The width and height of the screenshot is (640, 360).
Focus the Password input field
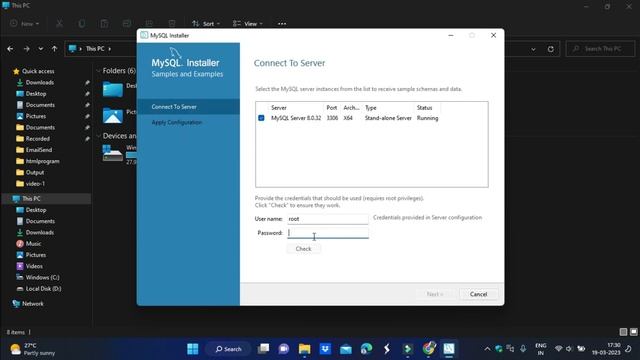pyautogui.click(x=328, y=233)
